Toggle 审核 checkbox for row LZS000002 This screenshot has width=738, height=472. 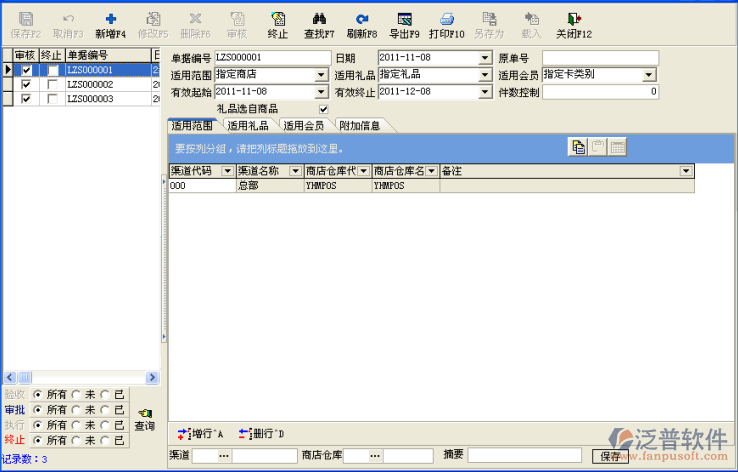pyautogui.click(x=26, y=85)
